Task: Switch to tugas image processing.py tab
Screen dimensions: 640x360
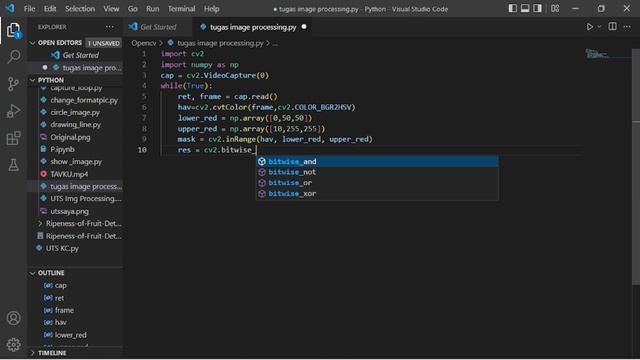Action: pyautogui.click(x=253, y=27)
